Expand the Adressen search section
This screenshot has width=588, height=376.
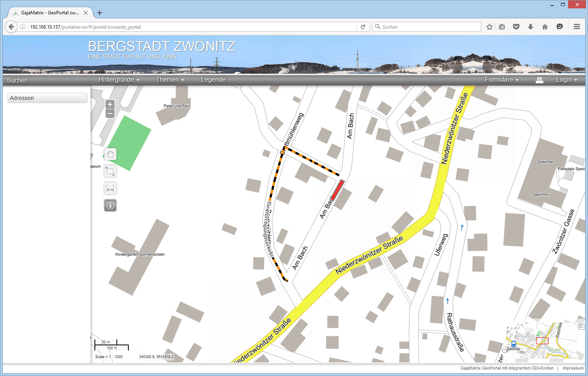coord(47,98)
